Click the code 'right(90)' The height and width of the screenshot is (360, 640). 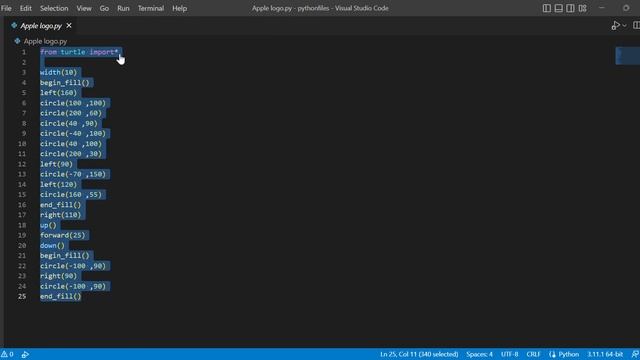coord(58,276)
